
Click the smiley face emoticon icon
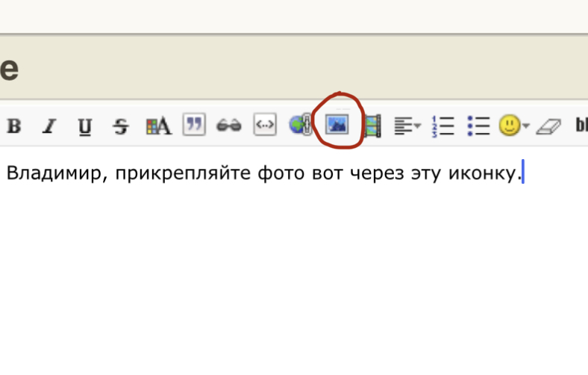pyautogui.click(x=510, y=125)
